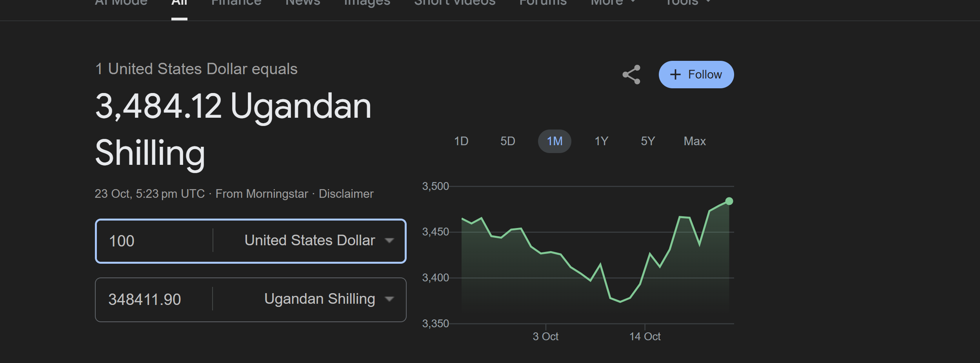Image resolution: width=980 pixels, height=363 pixels.
Task: Click the plus icon in Follow button
Action: [x=675, y=75]
